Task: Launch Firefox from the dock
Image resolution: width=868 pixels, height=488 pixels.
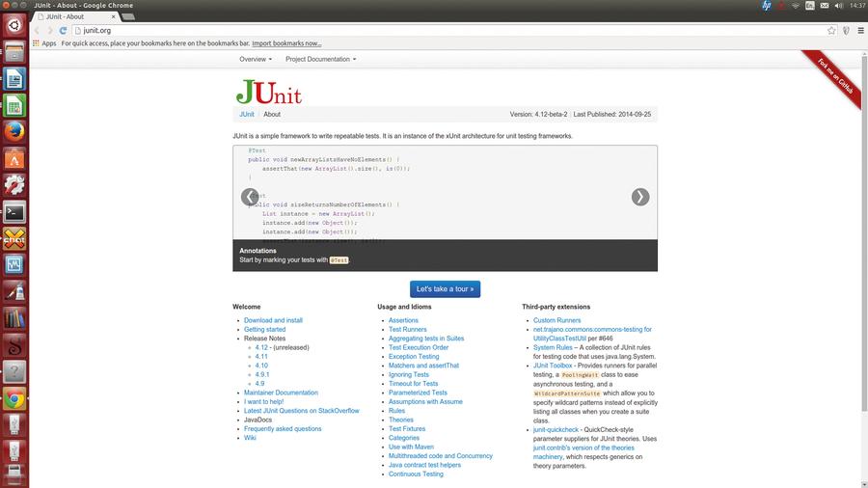Action: (14, 132)
